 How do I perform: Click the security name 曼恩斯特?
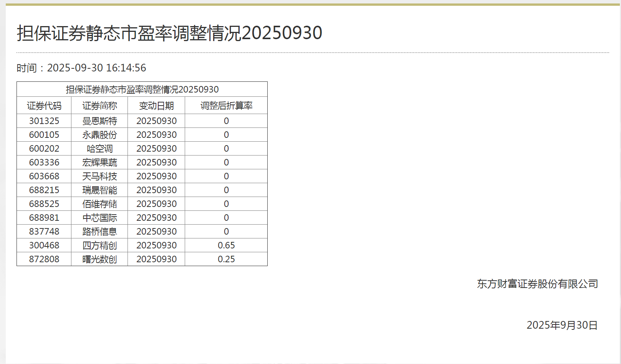(99, 121)
